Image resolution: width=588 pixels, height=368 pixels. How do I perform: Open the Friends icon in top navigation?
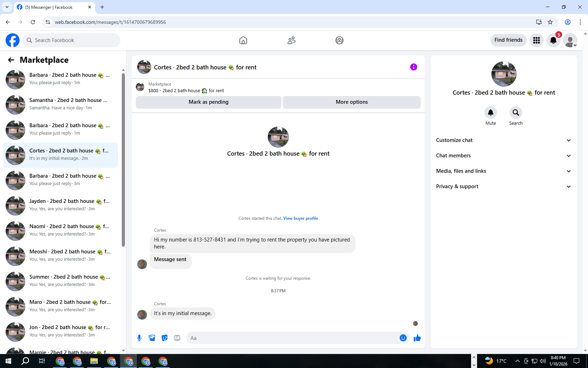click(292, 40)
